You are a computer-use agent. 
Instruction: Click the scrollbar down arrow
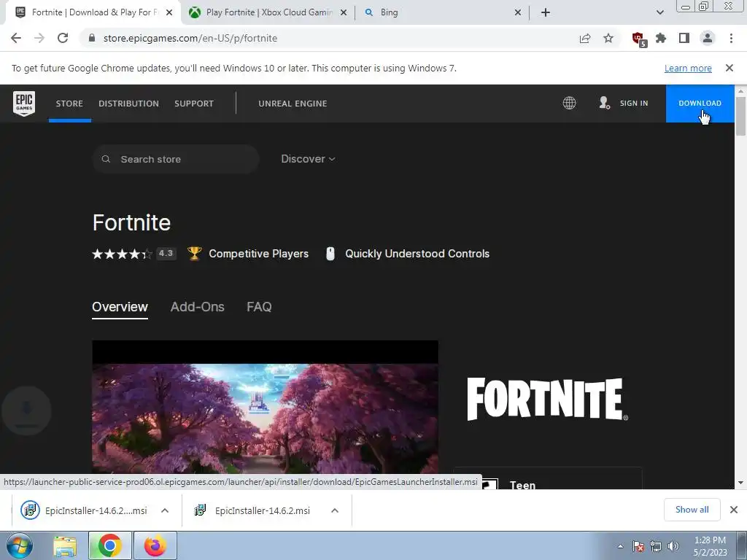coord(740,483)
